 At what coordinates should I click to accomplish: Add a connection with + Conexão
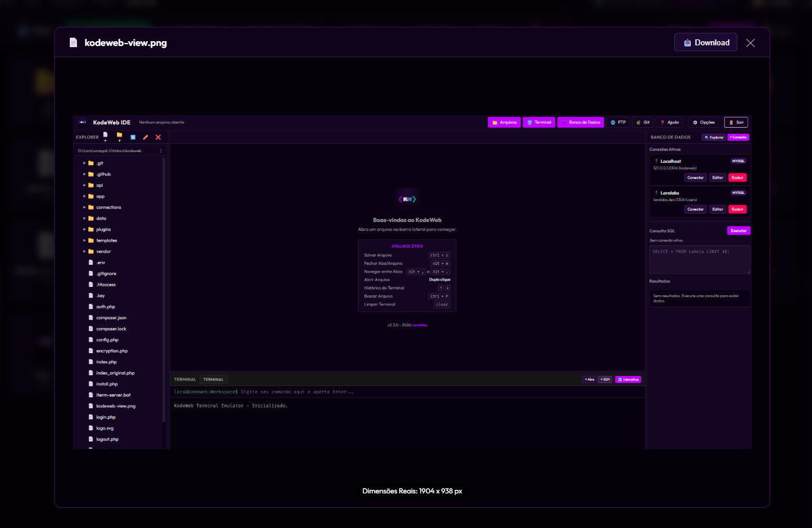(x=739, y=137)
